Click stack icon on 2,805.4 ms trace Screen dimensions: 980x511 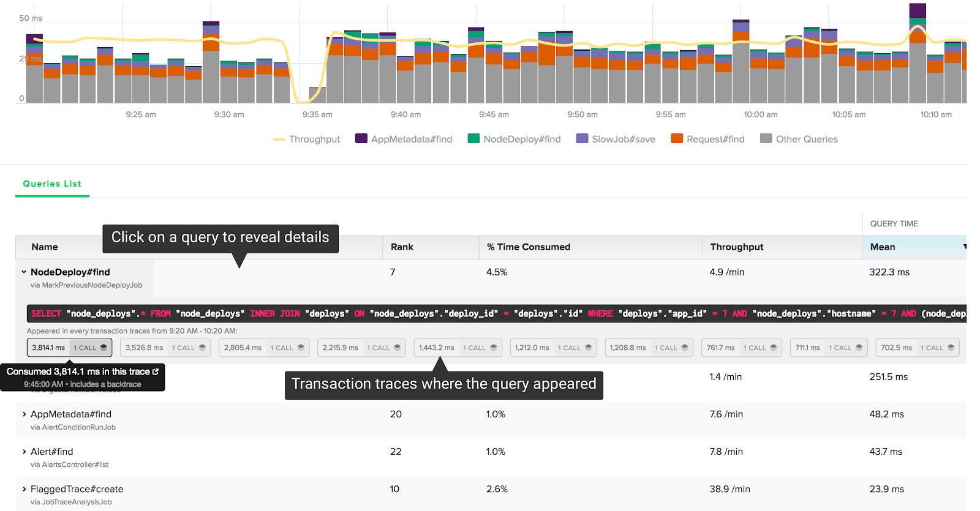301,348
